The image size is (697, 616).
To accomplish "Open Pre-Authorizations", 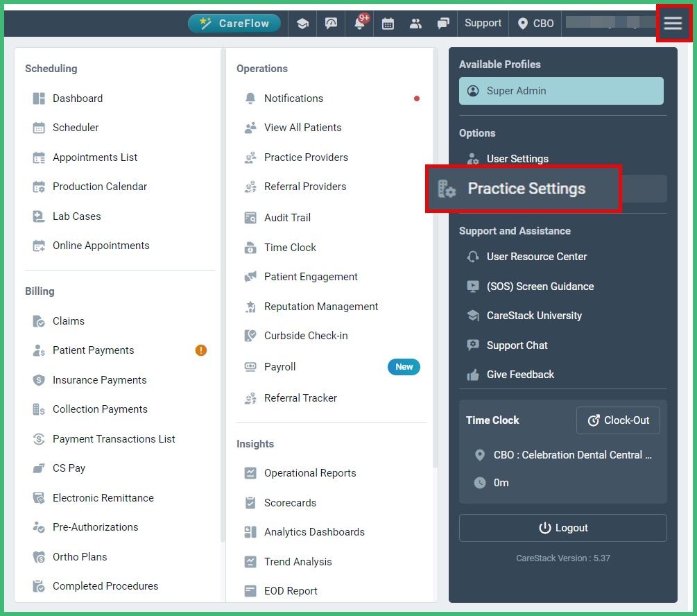I will click(95, 527).
